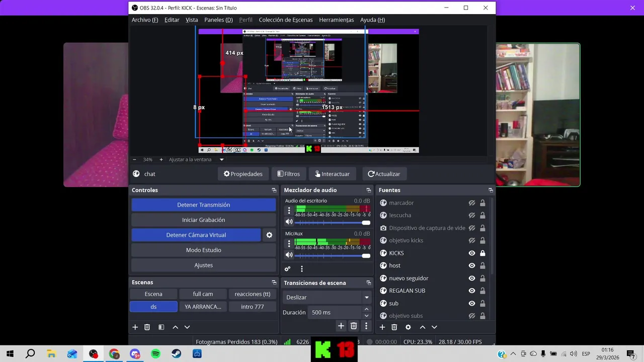Click Detener Transmisión button
This screenshot has height=362, width=644.
204,205
